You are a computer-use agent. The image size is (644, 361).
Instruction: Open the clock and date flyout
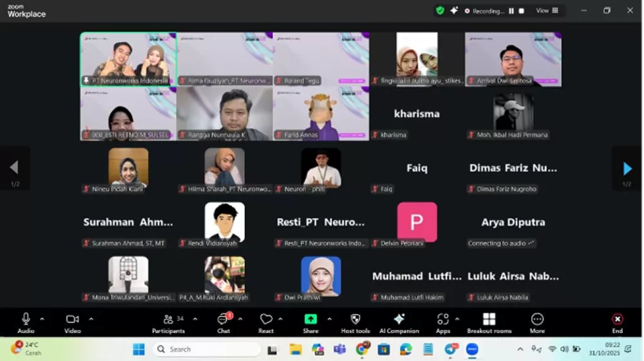click(x=604, y=349)
